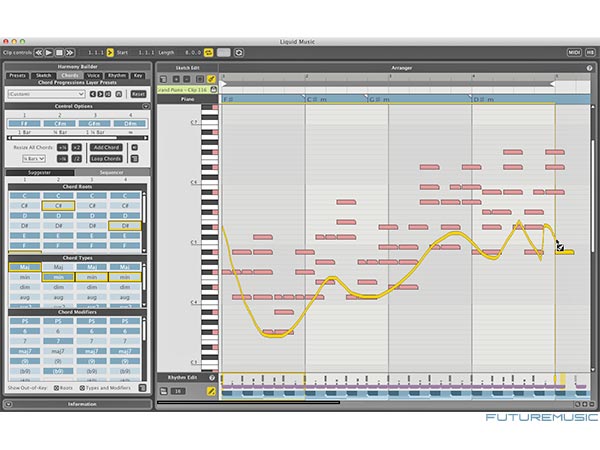Viewport: 600px width, 450px height.
Task: Open the bars length dropdown
Action: [x=34, y=159]
